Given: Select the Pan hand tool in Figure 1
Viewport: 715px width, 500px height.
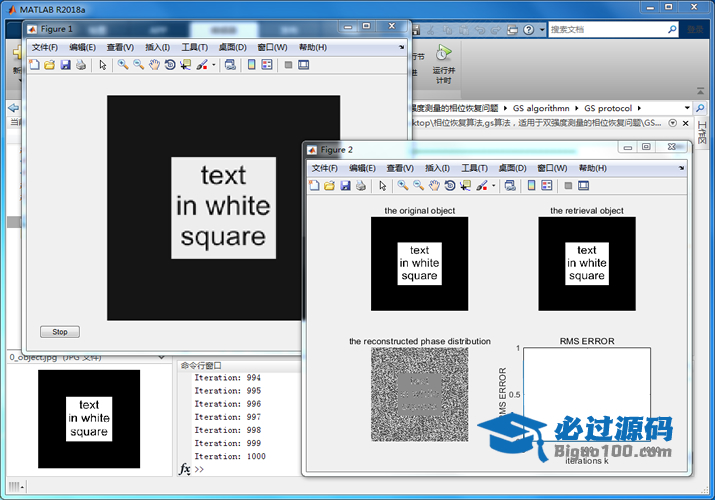Looking at the screenshot, I should 155,65.
